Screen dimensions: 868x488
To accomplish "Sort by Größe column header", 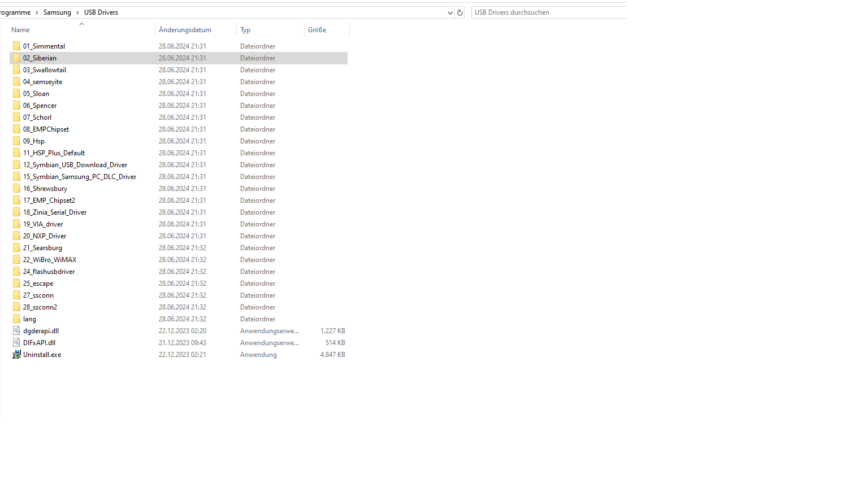I will point(317,30).
